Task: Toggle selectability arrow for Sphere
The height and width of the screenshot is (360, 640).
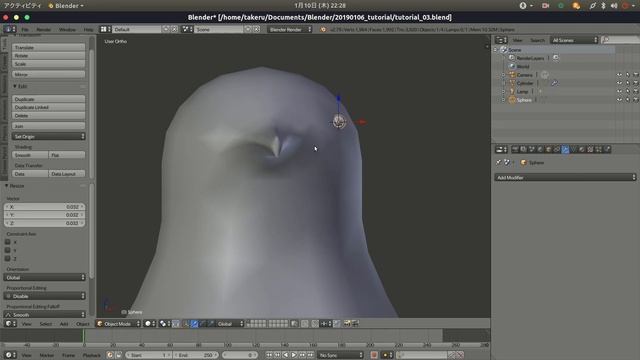Action: pyautogui.click(x=628, y=100)
